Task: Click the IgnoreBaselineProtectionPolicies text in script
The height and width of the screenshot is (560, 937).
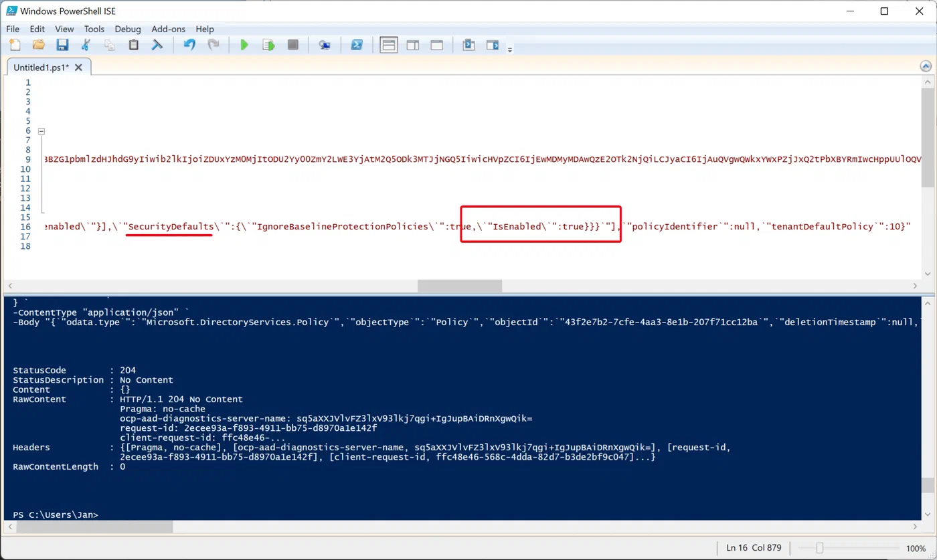Action: coord(342,226)
